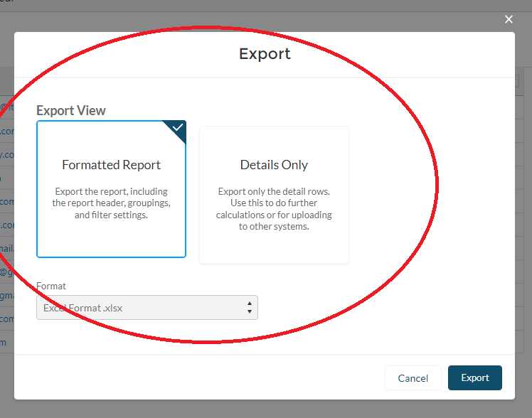Viewport: 532px width, 418px height.
Task: Open the Format dropdown
Action: [147, 308]
